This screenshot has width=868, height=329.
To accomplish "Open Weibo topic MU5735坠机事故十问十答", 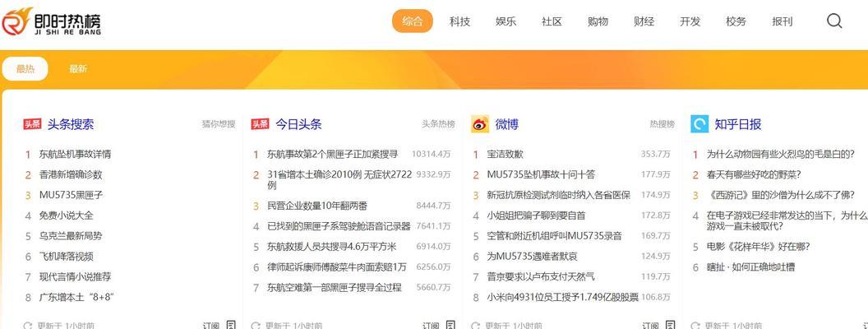I will coord(541,174).
